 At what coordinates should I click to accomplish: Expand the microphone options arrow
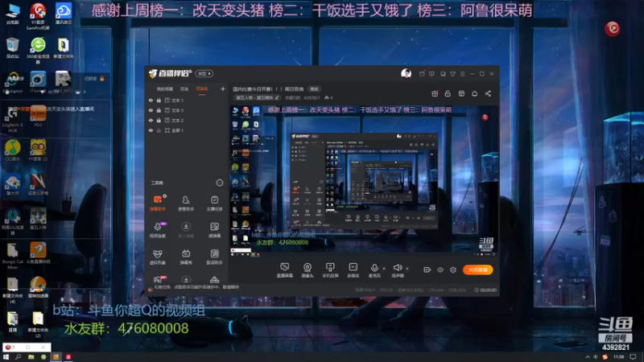pyautogui.click(x=384, y=269)
